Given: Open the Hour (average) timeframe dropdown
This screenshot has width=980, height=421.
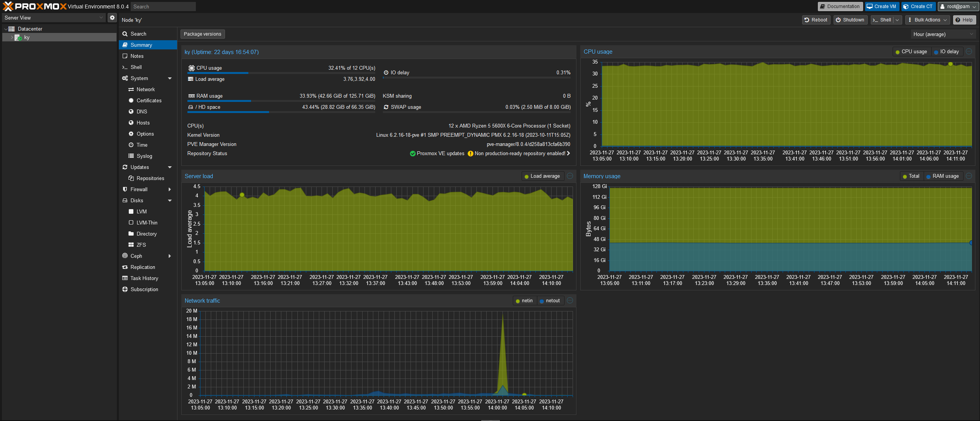Looking at the screenshot, I should pos(943,34).
